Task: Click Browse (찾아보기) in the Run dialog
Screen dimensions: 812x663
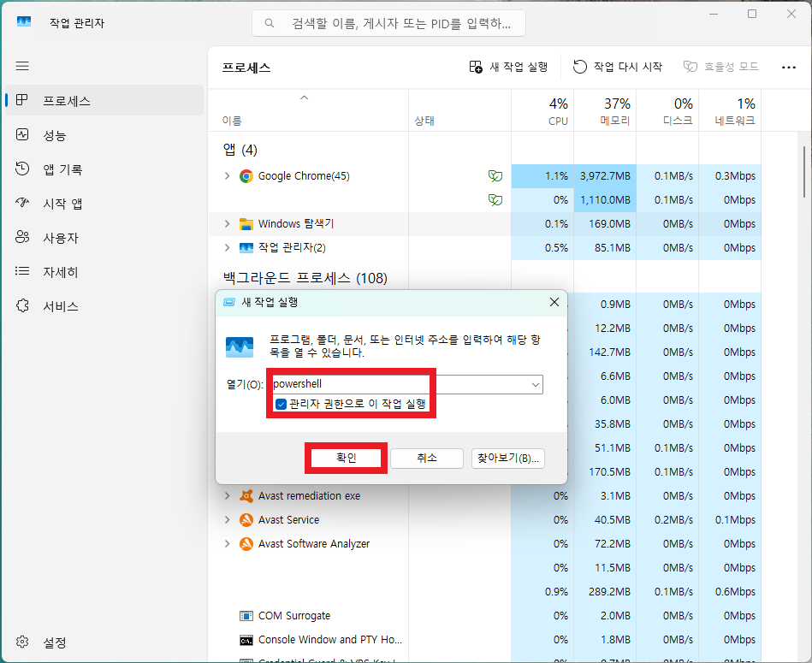Action: click(508, 458)
